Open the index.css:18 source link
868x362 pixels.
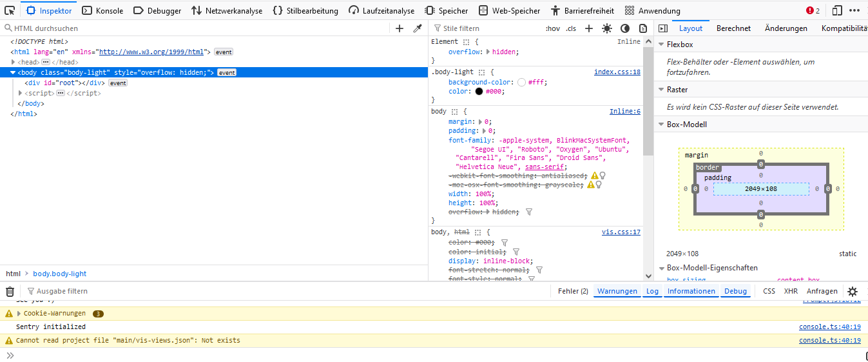617,72
